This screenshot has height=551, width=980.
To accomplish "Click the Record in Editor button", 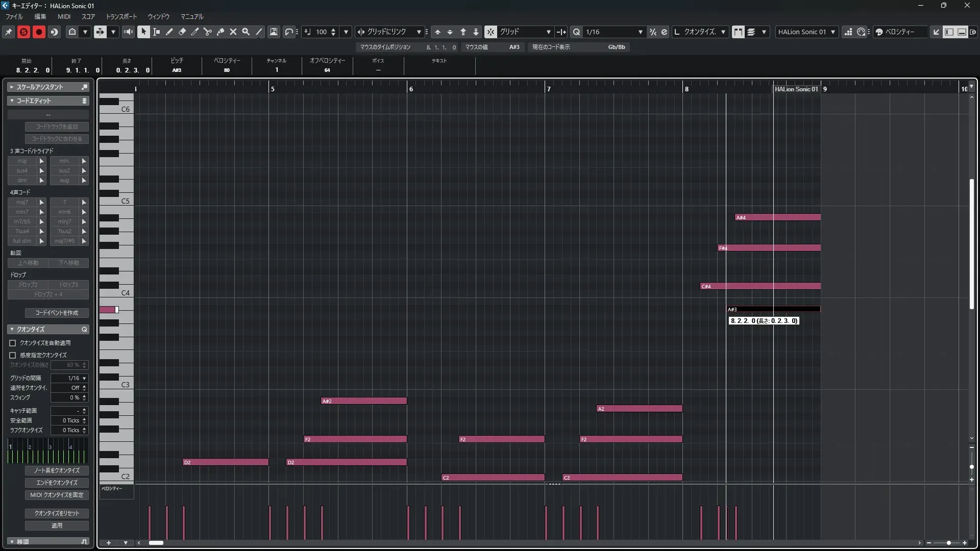I will pyautogui.click(x=39, y=32).
